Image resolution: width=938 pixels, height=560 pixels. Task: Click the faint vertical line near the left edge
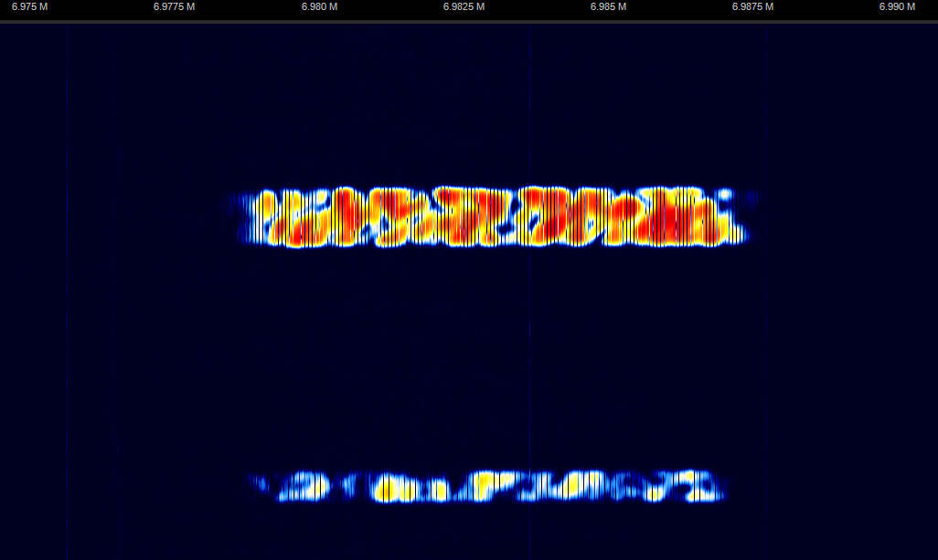point(67,274)
